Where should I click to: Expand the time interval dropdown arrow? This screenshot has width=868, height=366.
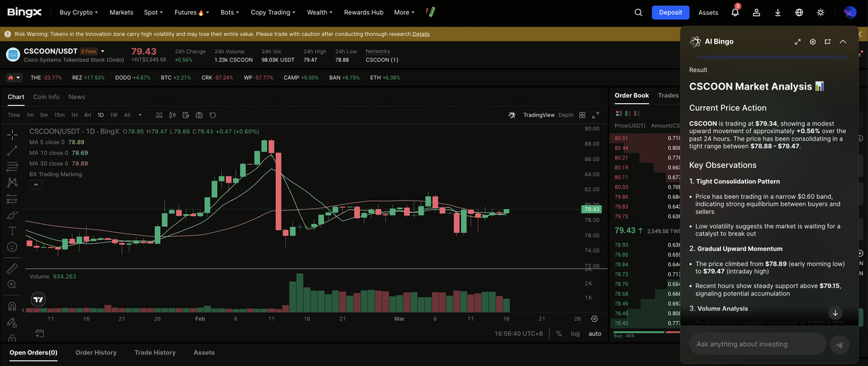[x=140, y=115]
